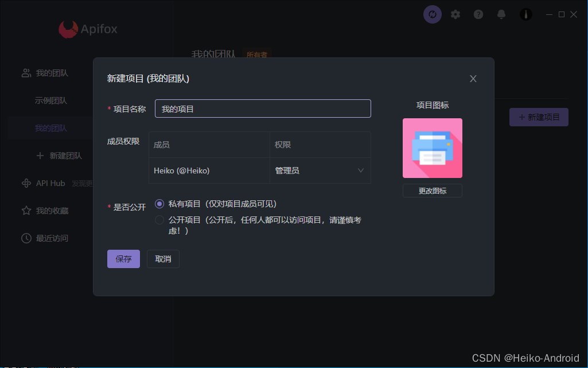Open settings gear icon
588x368 pixels.
(x=455, y=14)
